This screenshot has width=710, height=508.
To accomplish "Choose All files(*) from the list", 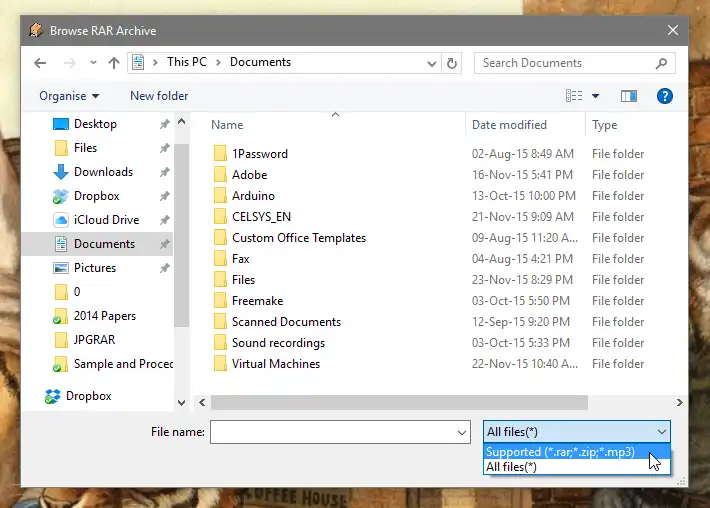I will click(576, 467).
